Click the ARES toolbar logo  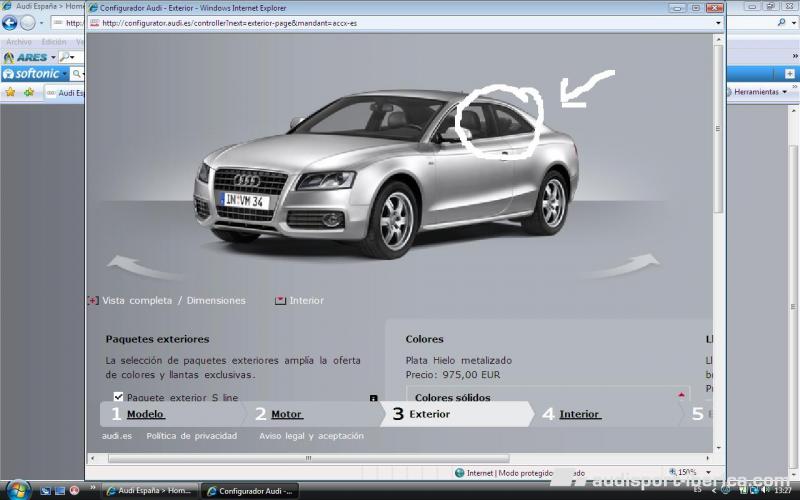point(26,57)
